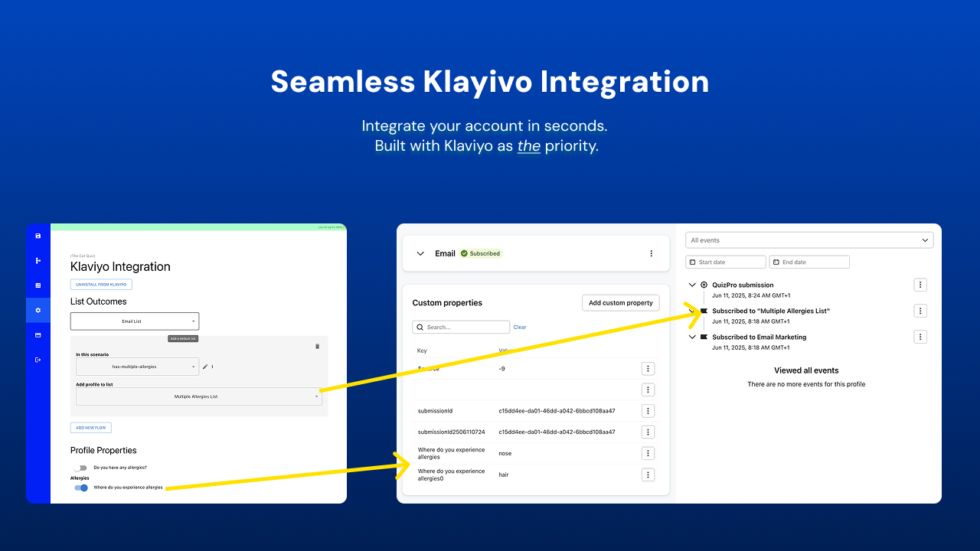Open the has-multiple-allergies scenario dropdown
The width and height of the screenshot is (980, 551).
click(x=137, y=367)
